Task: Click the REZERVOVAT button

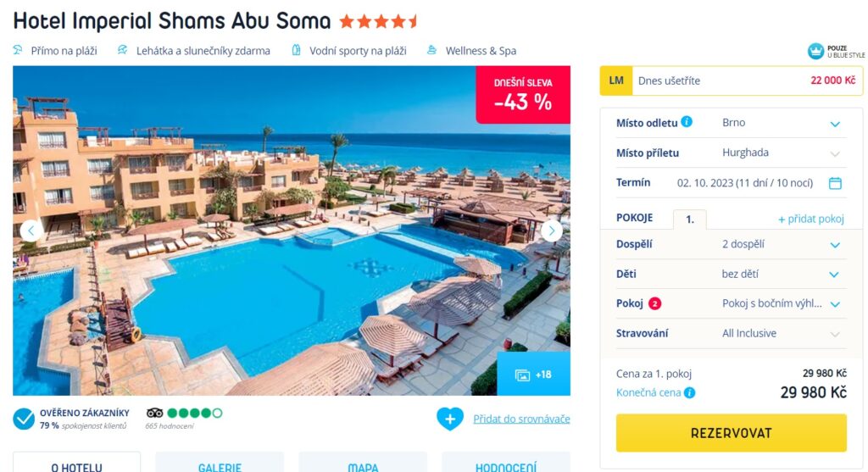Action: [x=732, y=433]
